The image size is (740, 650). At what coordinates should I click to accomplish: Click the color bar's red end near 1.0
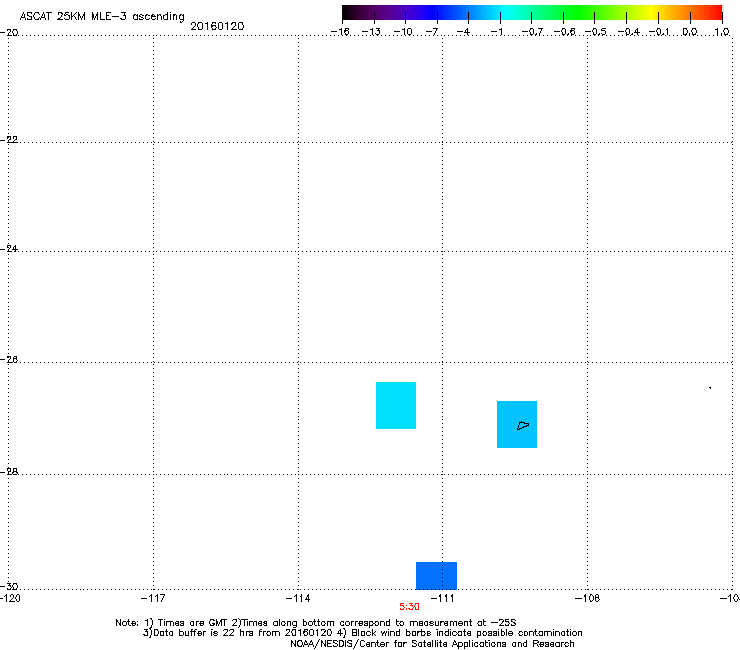tap(715, 12)
